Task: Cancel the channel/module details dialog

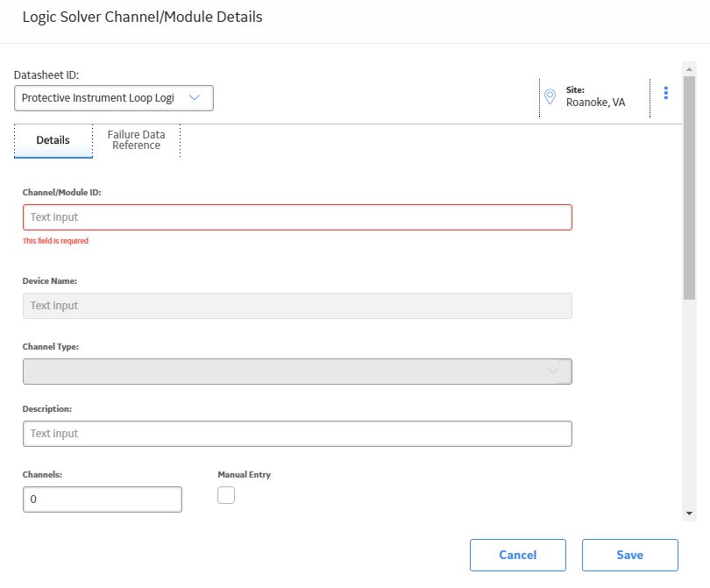Action: click(517, 555)
